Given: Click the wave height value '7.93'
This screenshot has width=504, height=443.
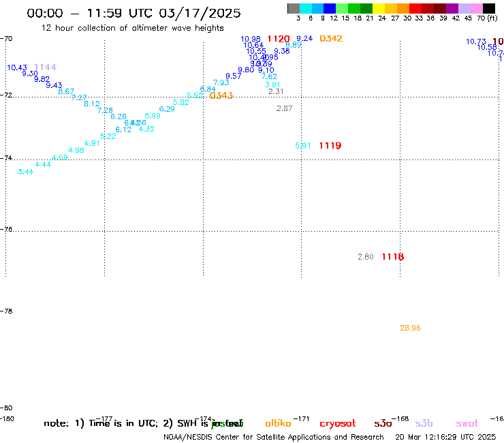Looking at the screenshot, I should [221, 82].
